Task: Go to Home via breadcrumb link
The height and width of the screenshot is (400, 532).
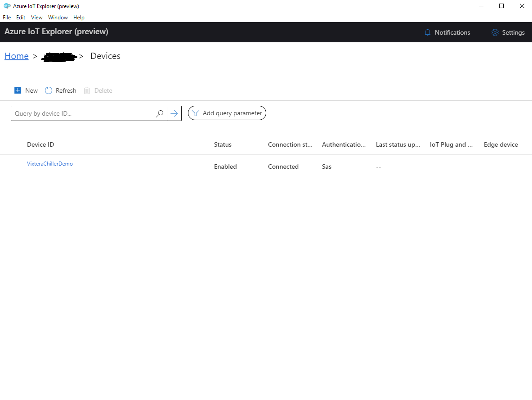Action: tap(17, 56)
